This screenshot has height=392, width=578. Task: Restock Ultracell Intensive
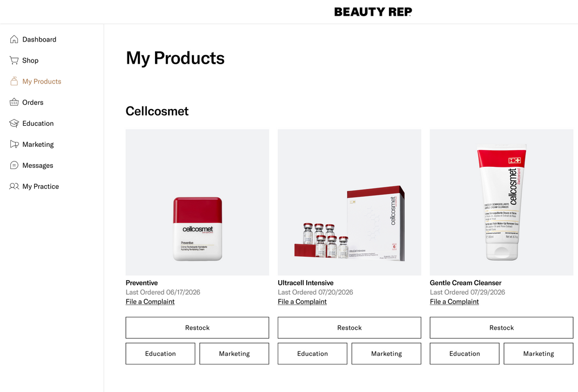point(350,328)
